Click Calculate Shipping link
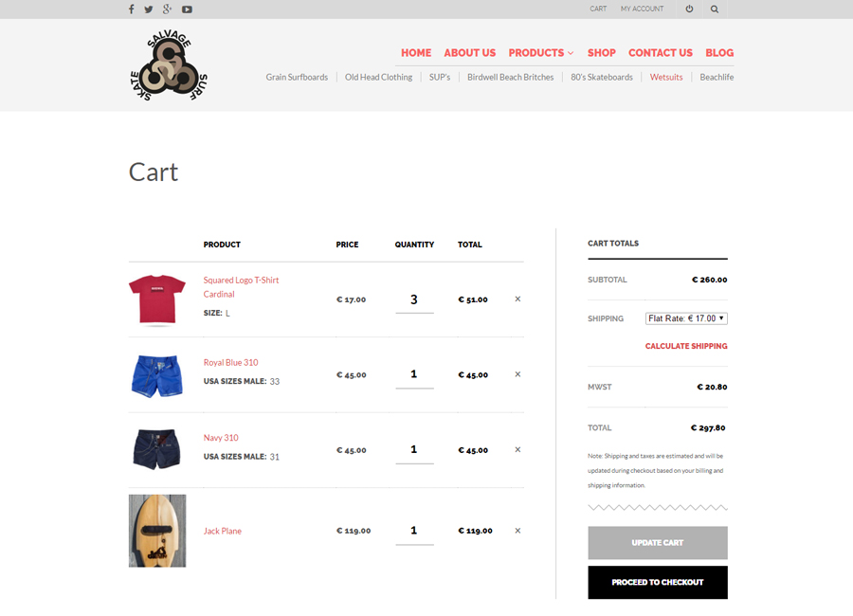853x616 pixels. [x=686, y=346]
